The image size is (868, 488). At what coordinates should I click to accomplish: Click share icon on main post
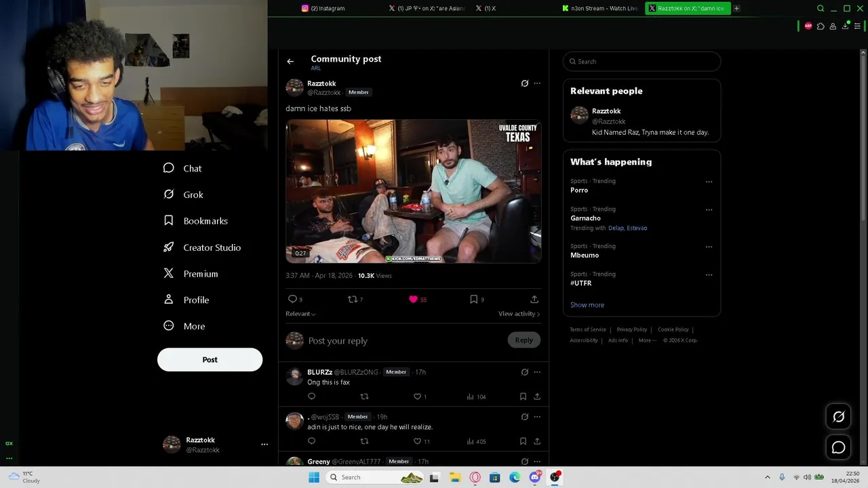(x=534, y=299)
